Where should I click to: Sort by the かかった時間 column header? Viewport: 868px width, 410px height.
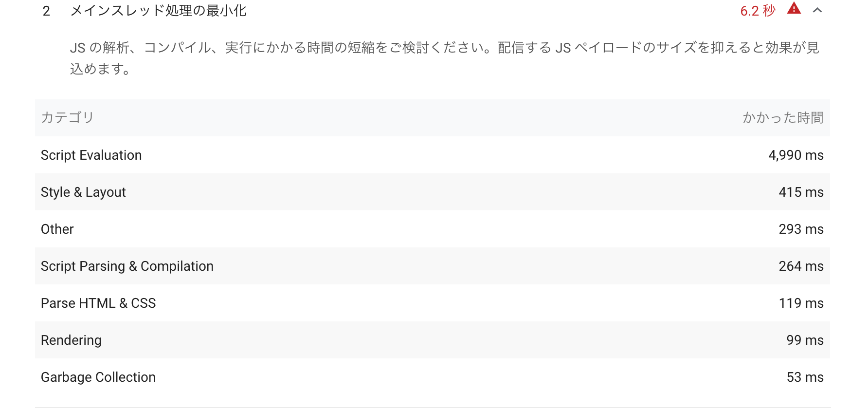tap(783, 117)
